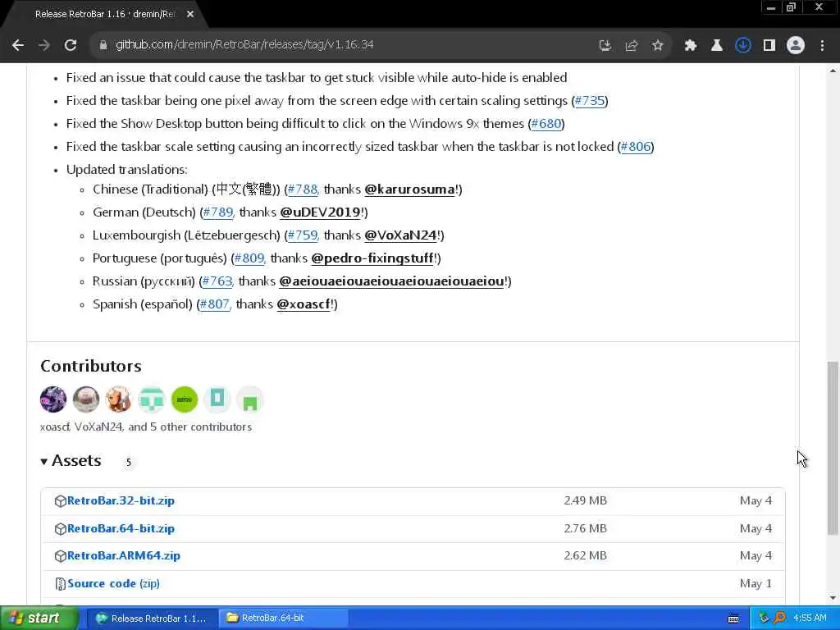Screen dimensions: 840x630
Task: Click the orange magnifier system tray icon
Action: (779, 619)
